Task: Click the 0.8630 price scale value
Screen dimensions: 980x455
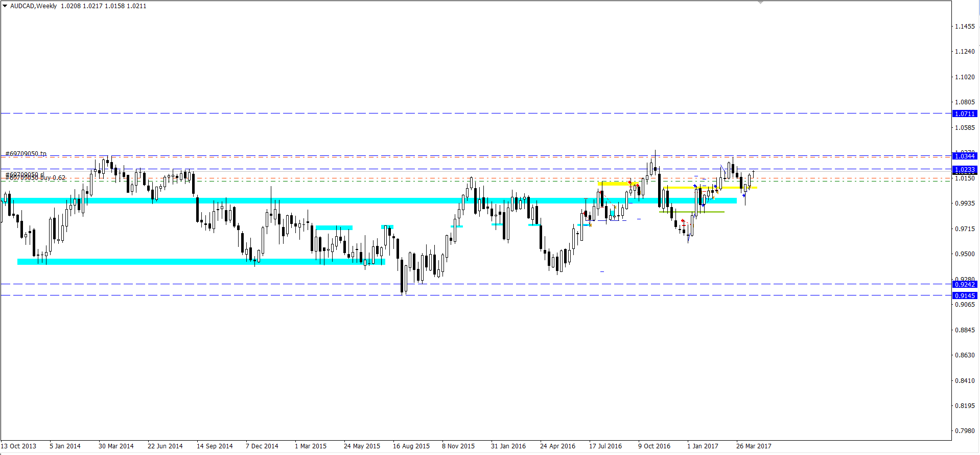Action: pyautogui.click(x=965, y=355)
